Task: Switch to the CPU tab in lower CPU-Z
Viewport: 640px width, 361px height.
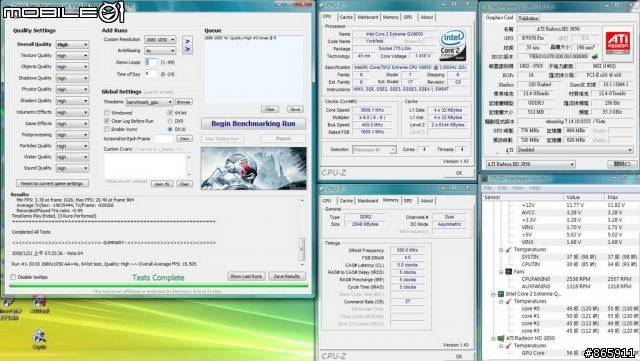Action: pos(327,201)
